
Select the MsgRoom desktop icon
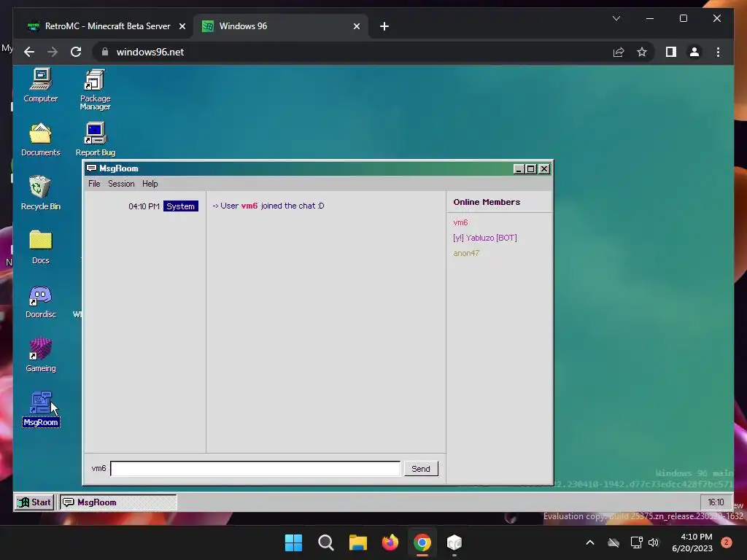click(41, 409)
